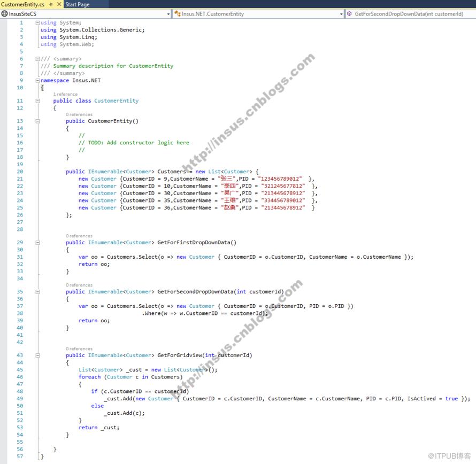Open the 1 reference CodeLens link
Screen dimensions: 476x464
[x=65, y=95]
